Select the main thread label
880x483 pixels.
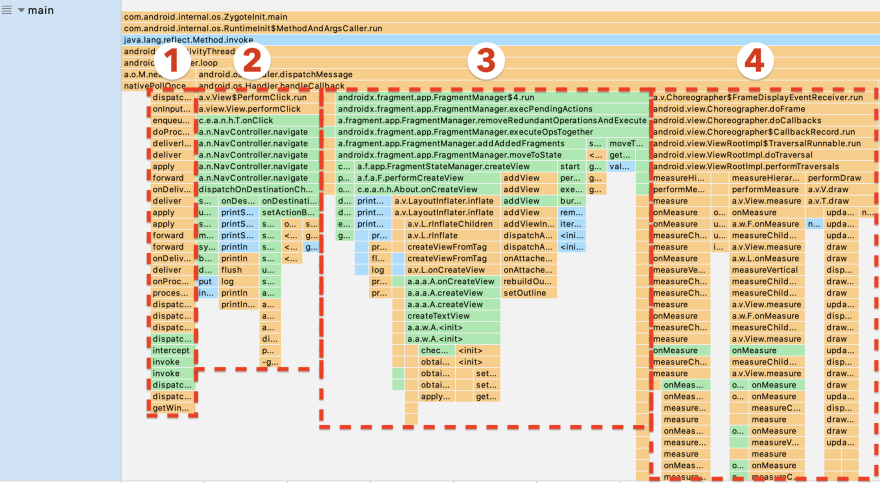41,10
